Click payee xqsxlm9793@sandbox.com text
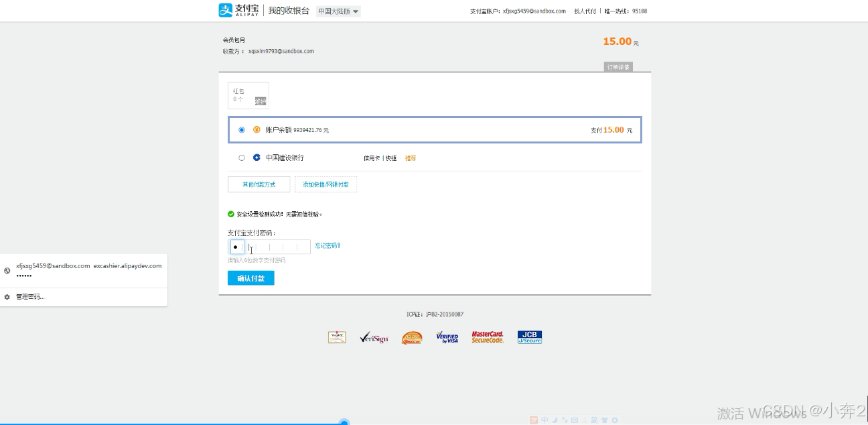Image resolution: width=868 pixels, height=425 pixels. click(x=281, y=51)
